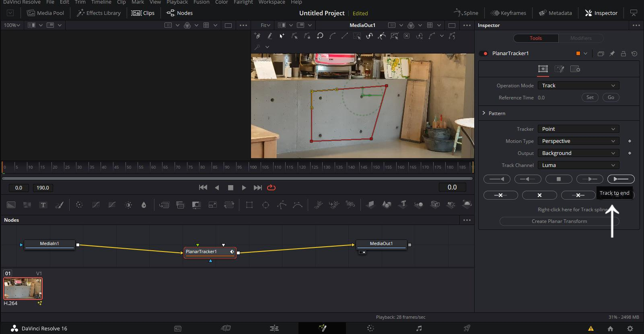Click the Track to end button
This screenshot has height=334, width=644.
621,179
